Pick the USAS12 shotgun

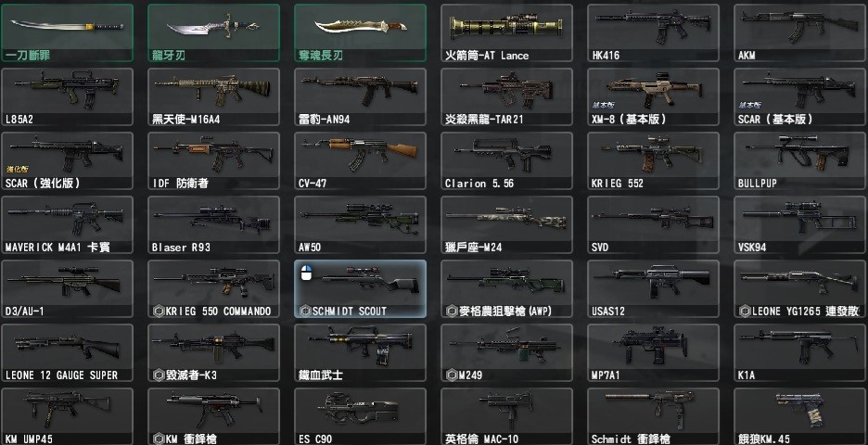(x=653, y=289)
